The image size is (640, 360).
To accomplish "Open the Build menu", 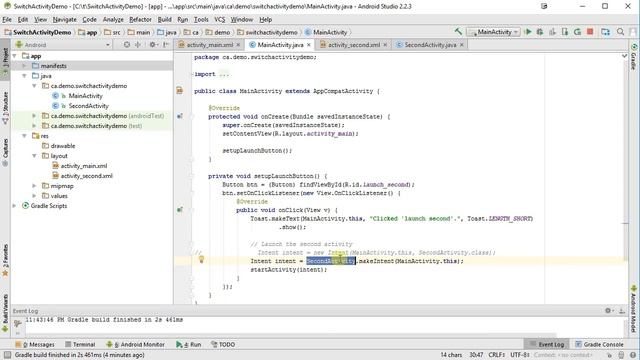I will [x=164, y=19].
